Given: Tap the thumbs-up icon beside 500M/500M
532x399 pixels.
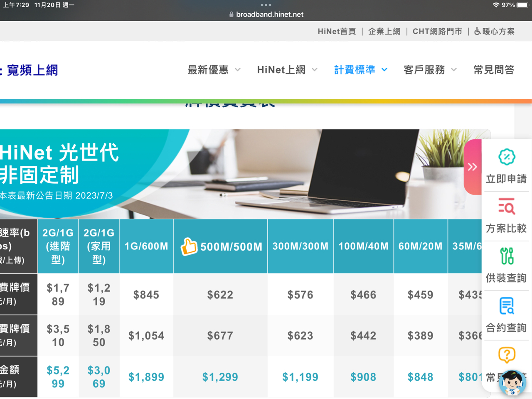Looking at the screenshot, I should click(x=189, y=246).
